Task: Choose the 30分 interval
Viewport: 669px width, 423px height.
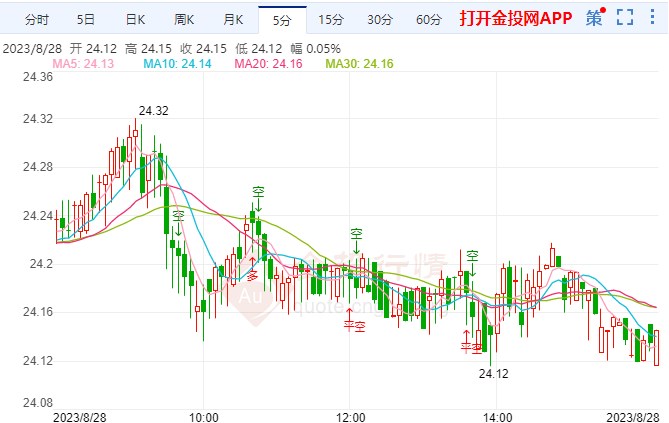Action: (379, 19)
